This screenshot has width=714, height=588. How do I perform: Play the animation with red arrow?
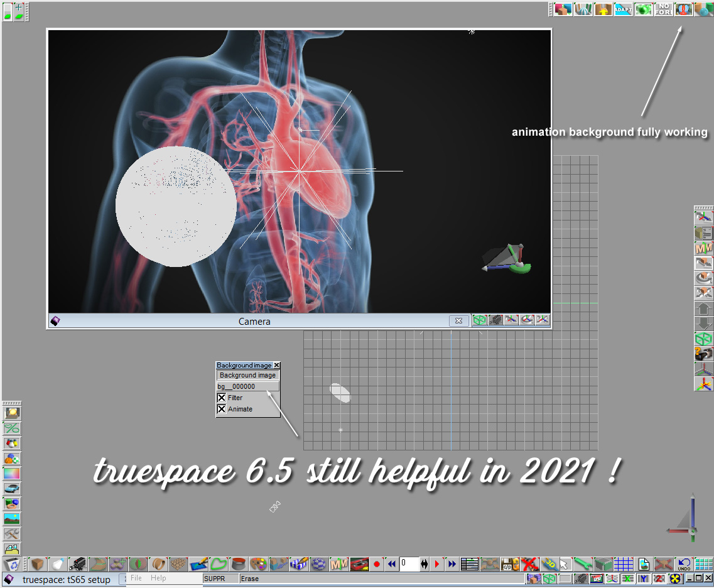(x=436, y=564)
